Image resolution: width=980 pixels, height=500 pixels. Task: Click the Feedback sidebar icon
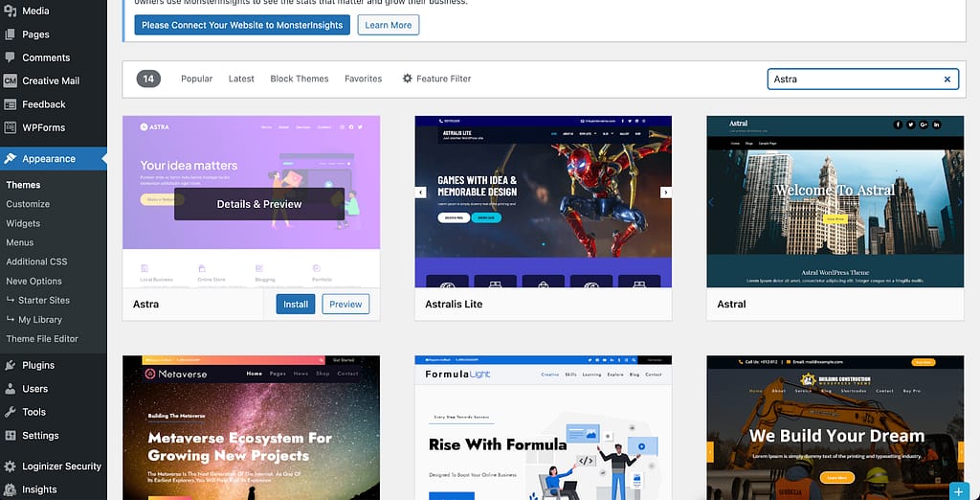tap(10, 104)
